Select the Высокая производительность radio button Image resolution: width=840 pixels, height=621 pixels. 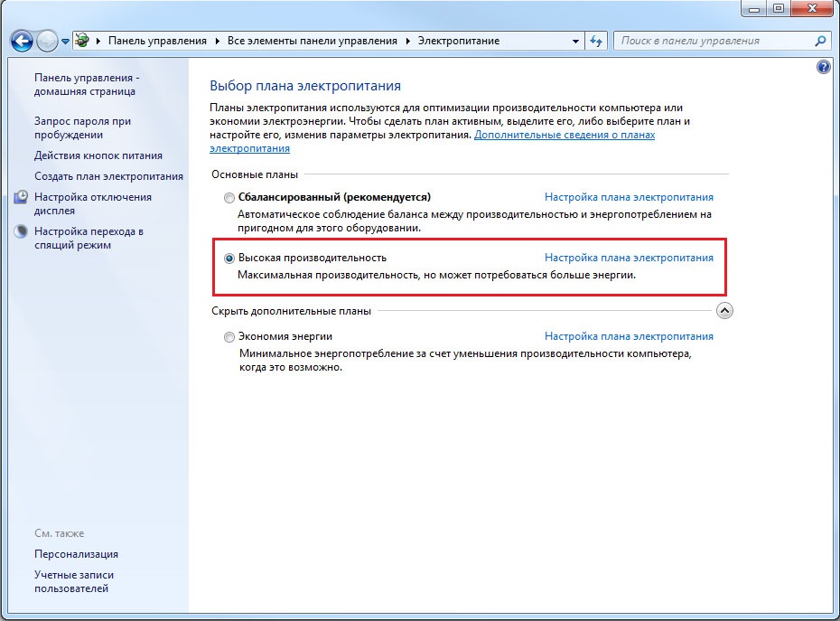pos(229,259)
